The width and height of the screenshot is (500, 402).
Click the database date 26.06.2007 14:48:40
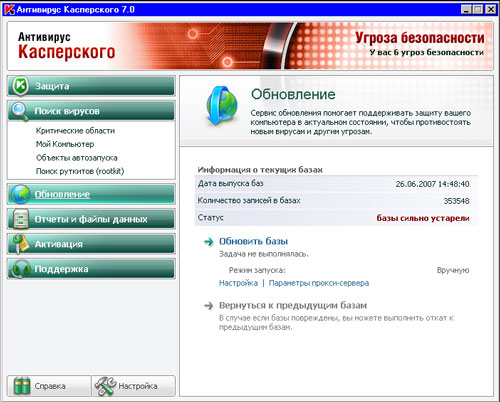point(432,184)
